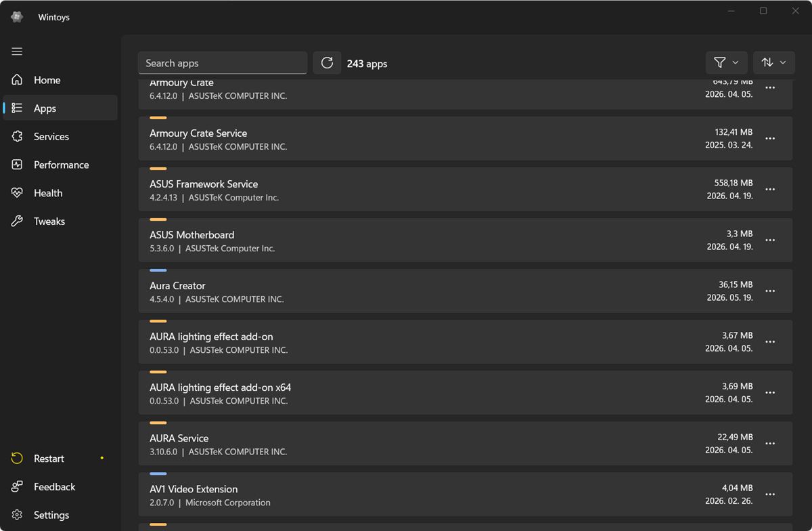Select the AV1 Video Extension entry
812x531 pixels.
pyautogui.click(x=466, y=494)
